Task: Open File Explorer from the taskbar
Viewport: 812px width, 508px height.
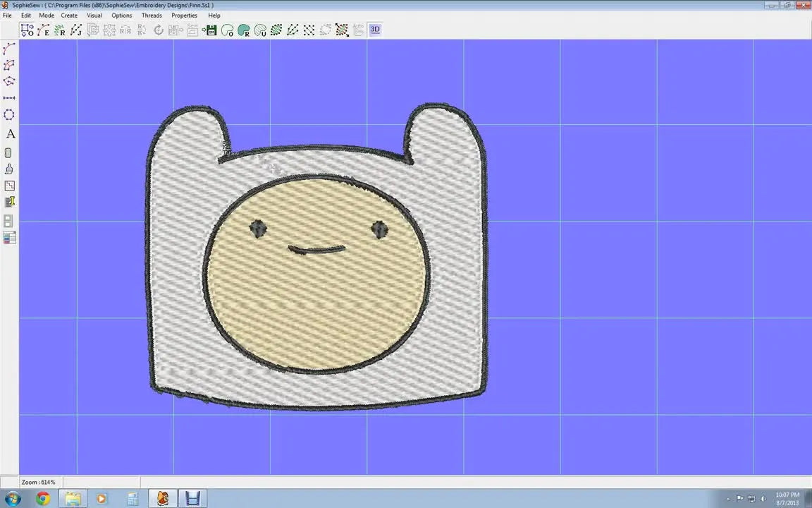Action: click(73, 499)
